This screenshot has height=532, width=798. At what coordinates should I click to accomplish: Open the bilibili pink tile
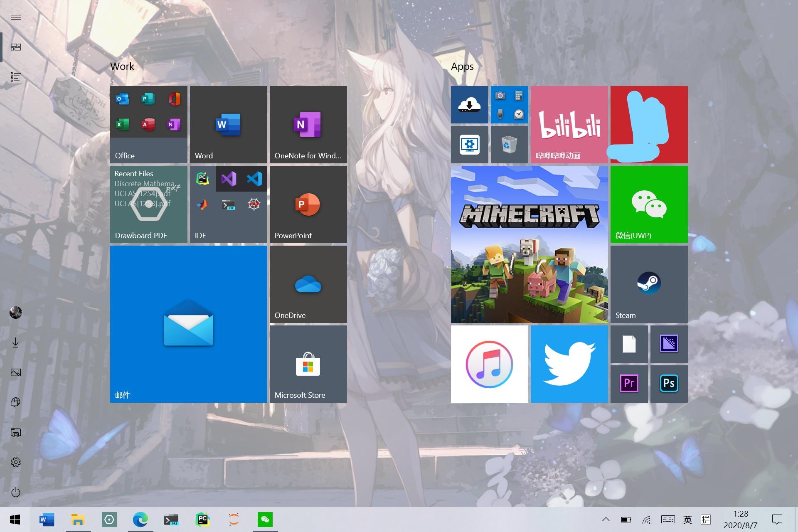click(x=569, y=124)
